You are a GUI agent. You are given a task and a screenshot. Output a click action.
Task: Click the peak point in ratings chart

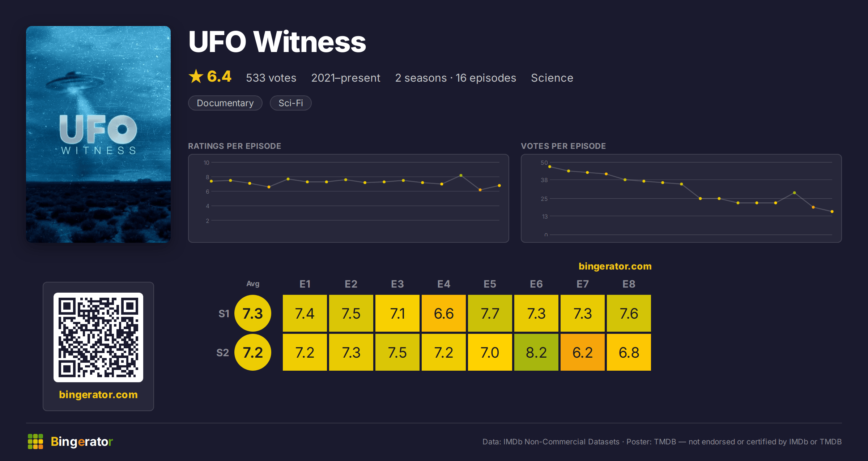(461, 175)
